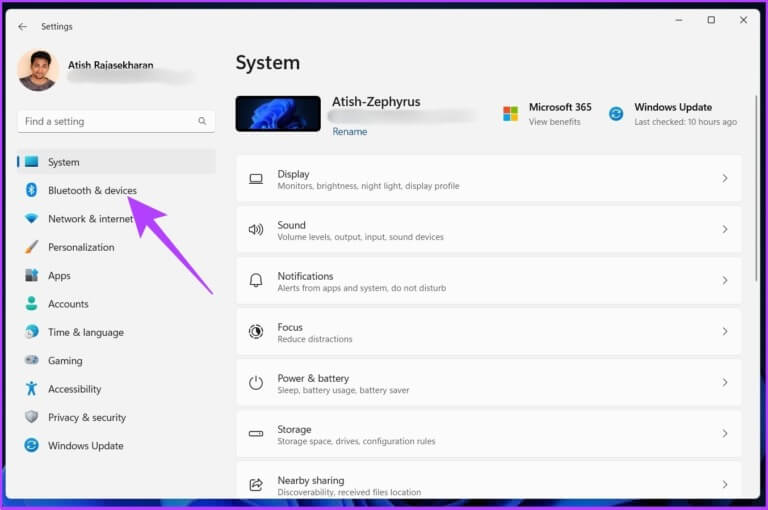The height and width of the screenshot is (510, 768).
Task: Click the Apps icon in sidebar
Action: tap(31, 275)
